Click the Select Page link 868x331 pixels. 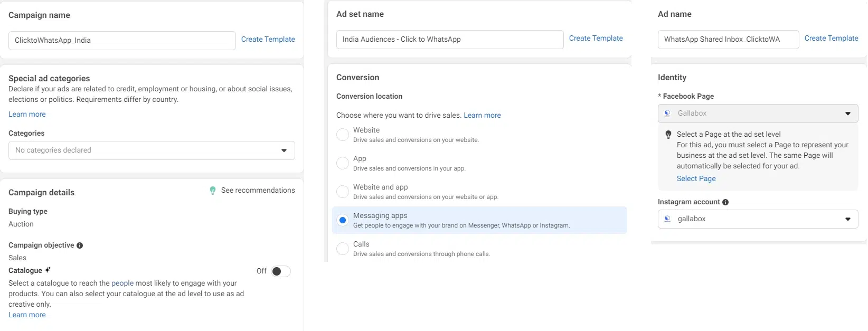696,179
